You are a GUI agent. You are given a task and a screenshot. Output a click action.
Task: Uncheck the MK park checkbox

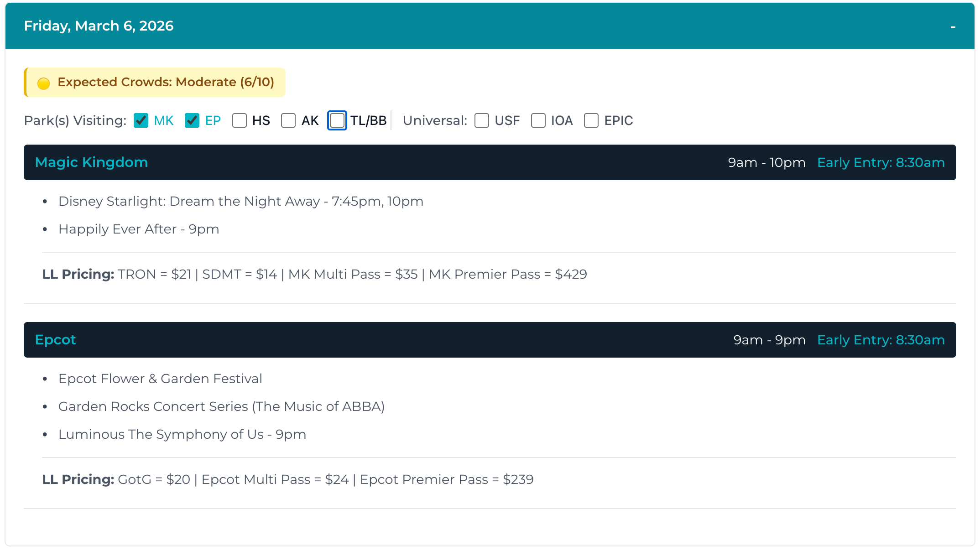point(141,120)
